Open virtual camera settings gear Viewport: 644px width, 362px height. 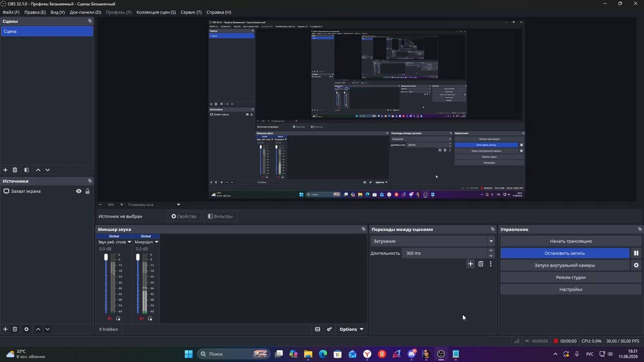pos(636,265)
